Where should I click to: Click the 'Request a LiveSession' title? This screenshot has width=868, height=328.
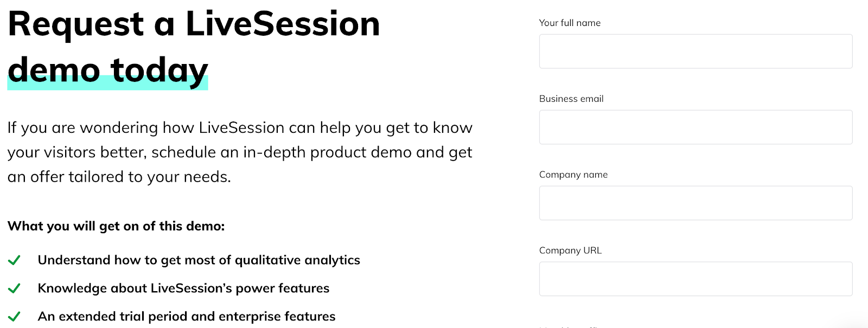(x=193, y=23)
